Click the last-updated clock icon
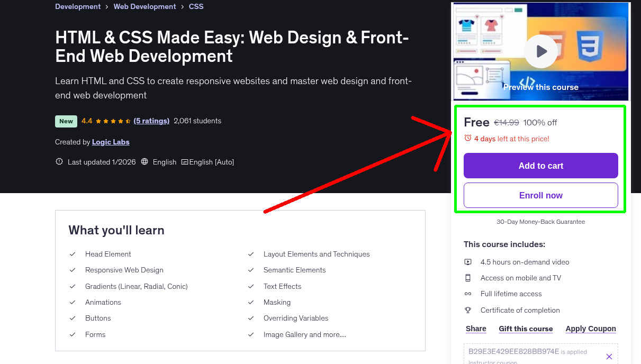Image resolution: width=641 pixels, height=364 pixels. pos(59,162)
